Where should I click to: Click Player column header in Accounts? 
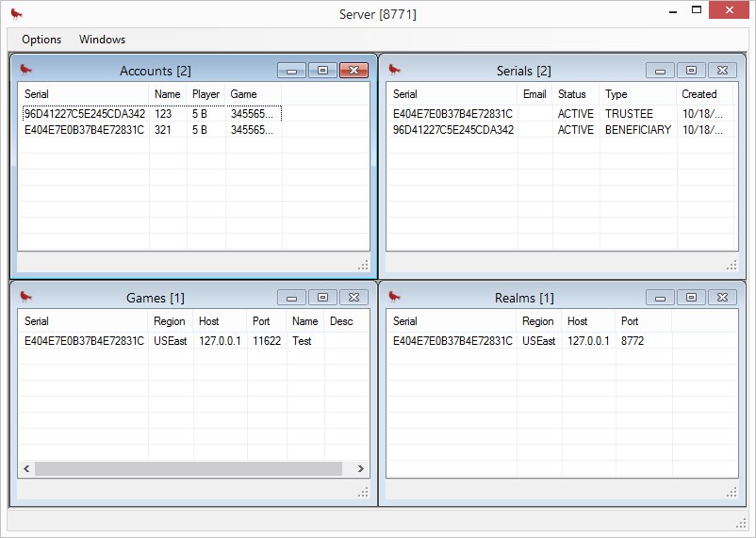pyautogui.click(x=205, y=94)
